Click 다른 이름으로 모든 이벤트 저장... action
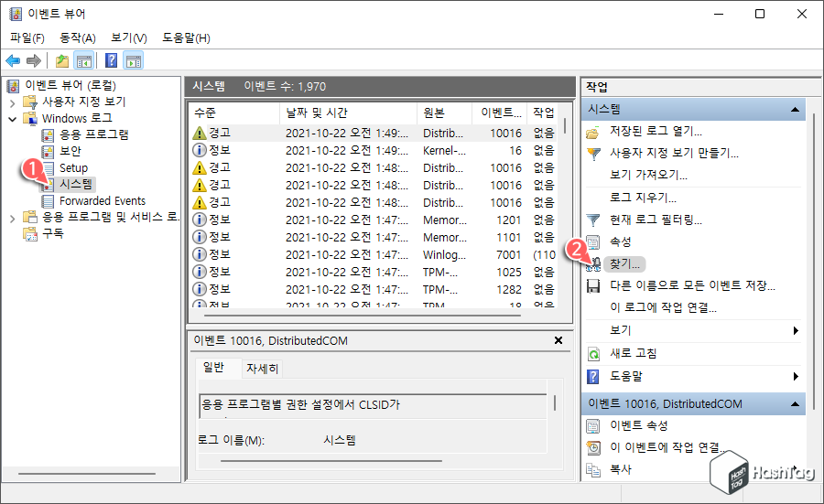The height and width of the screenshot is (504, 824). 692,286
